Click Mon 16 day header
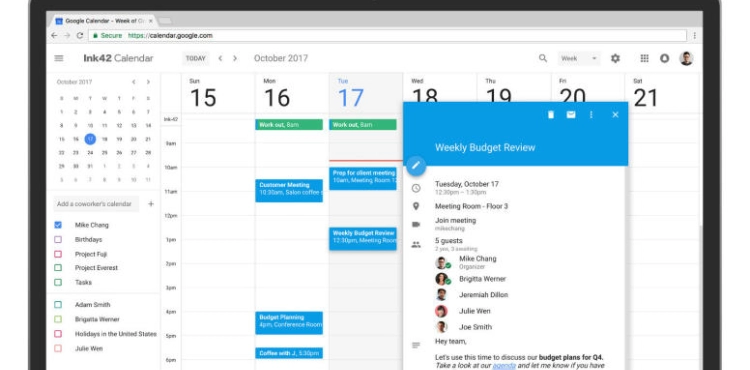750x370 pixels. coord(292,93)
